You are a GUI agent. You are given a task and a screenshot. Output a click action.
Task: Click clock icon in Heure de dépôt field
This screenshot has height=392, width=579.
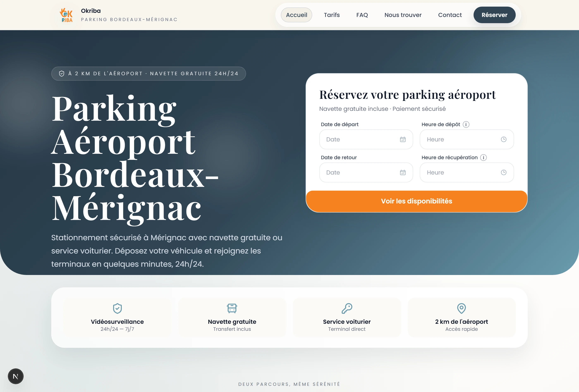pyautogui.click(x=504, y=140)
